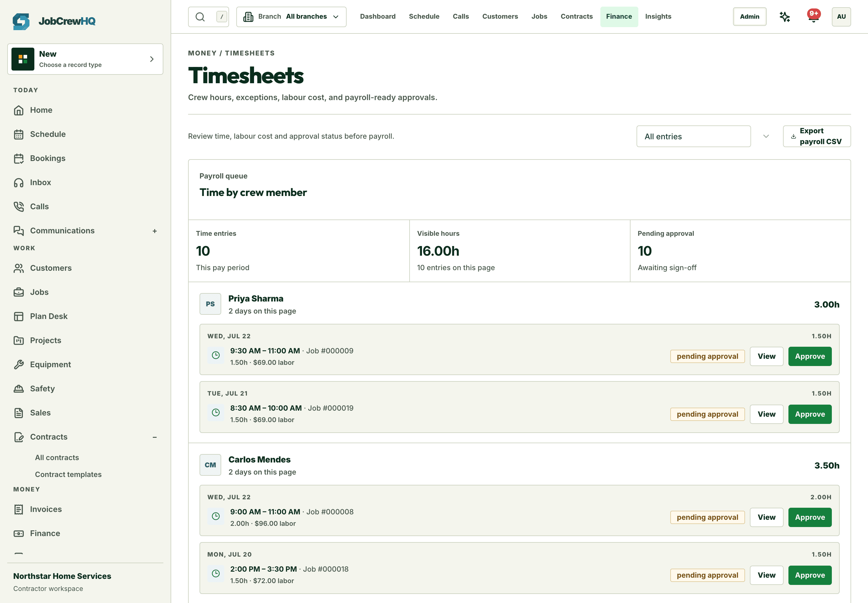Click the Schedule calendar icon in sidebar
This screenshot has width=868, height=603.
[18, 134]
